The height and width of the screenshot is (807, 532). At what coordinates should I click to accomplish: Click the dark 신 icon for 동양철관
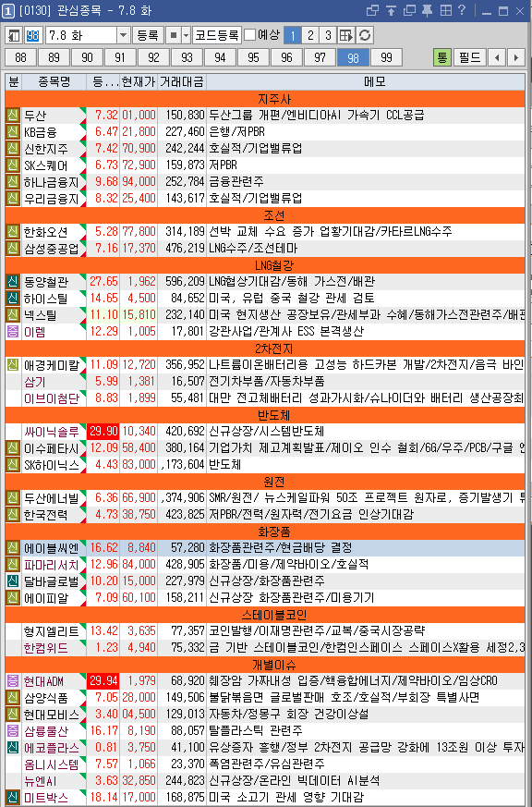13,282
